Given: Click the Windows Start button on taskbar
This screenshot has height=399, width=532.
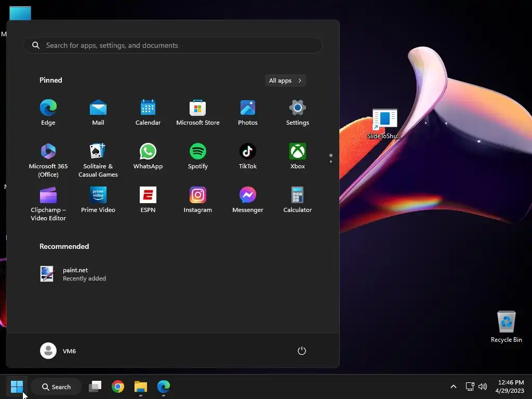Looking at the screenshot, I should (x=17, y=387).
